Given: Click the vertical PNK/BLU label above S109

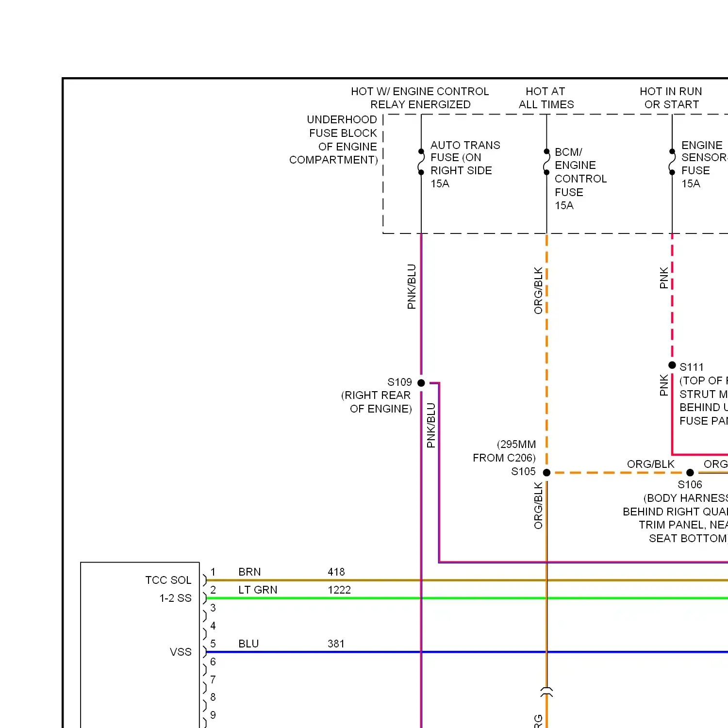Looking at the screenshot, I should (412, 286).
